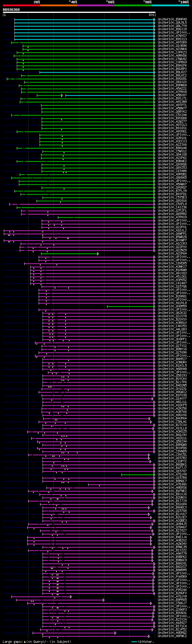Select label UniRef100_B5WC35
192x644 pixels.
(x=172, y=547)
